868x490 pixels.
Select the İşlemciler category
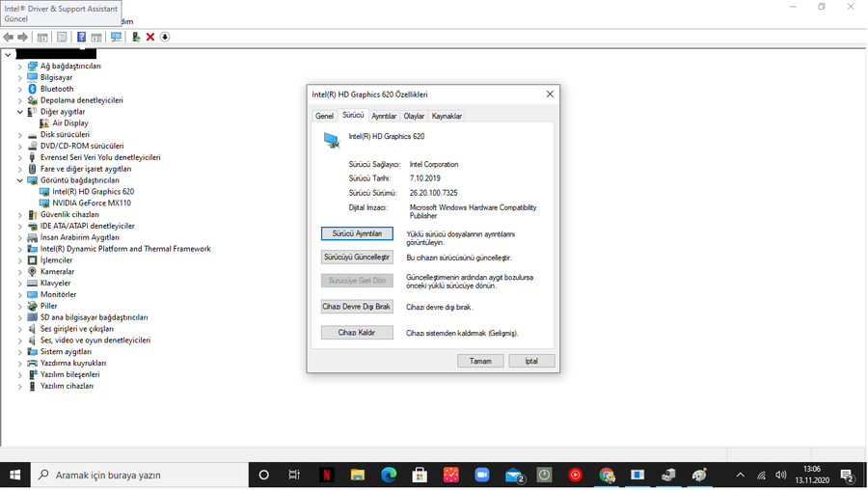coord(56,260)
